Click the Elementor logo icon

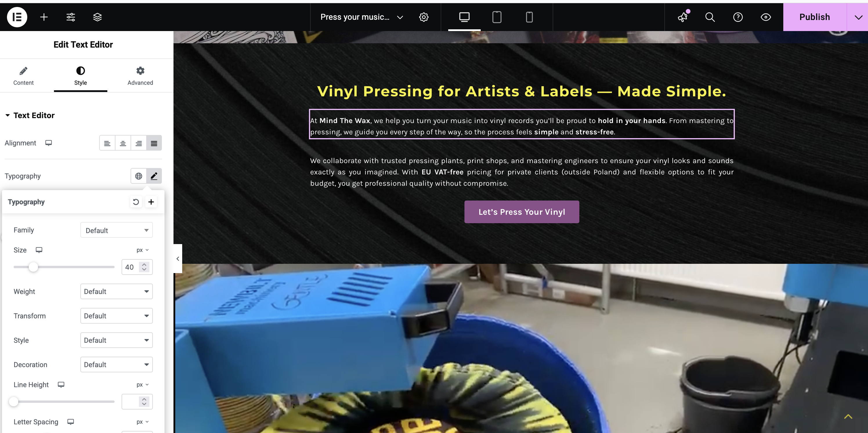(x=17, y=17)
